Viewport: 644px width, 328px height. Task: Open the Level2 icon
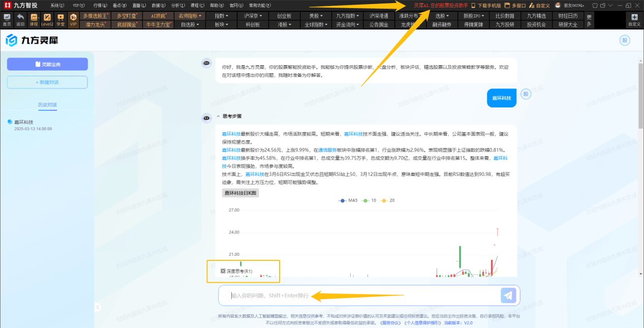pyautogui.click(x=47, y=20)
